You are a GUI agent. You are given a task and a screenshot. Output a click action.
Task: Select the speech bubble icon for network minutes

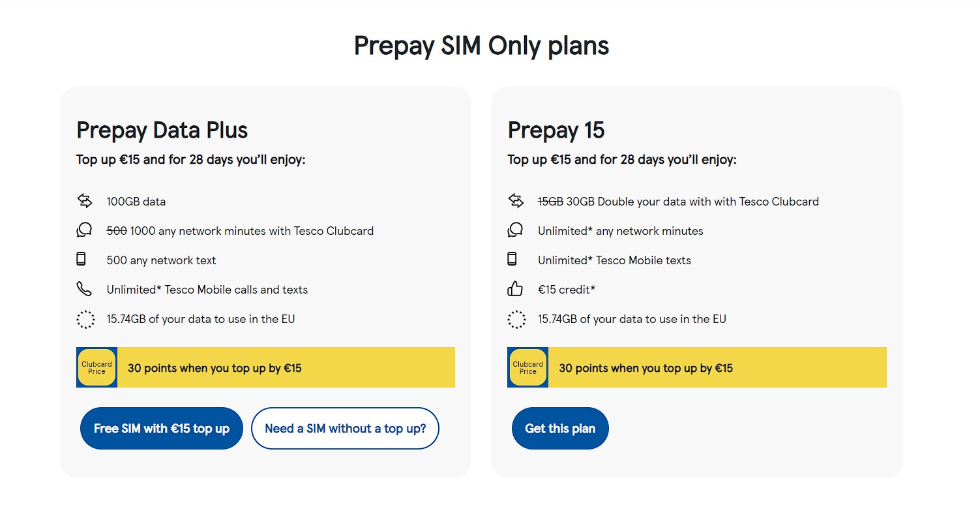tap(85, 230)
